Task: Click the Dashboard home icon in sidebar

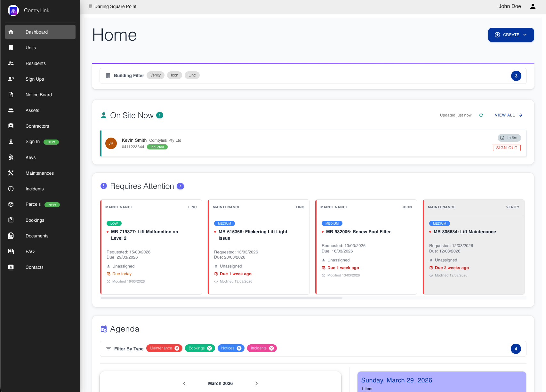Action: coord(11,32)
